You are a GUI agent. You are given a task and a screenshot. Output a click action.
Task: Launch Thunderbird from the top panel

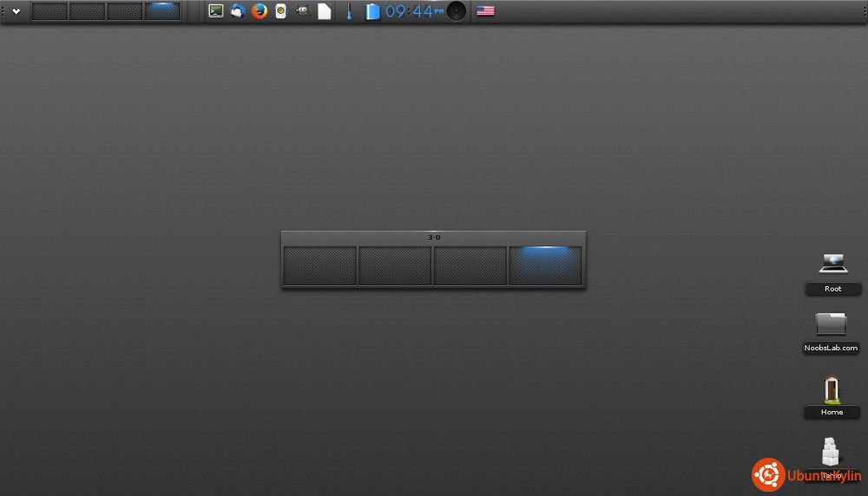[x=237, y=11]
